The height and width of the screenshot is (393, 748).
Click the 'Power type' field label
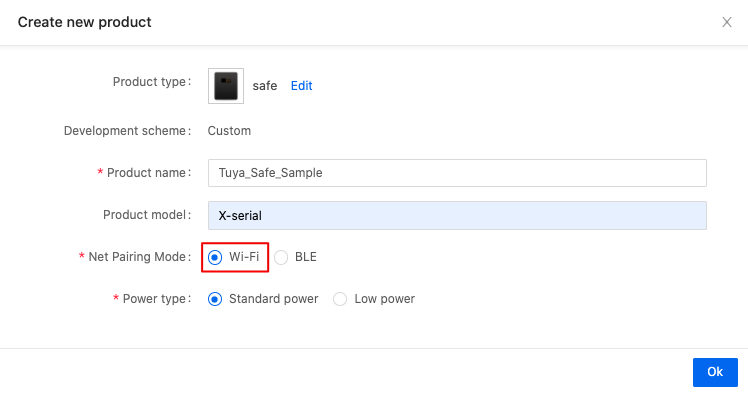click(156, 299)
